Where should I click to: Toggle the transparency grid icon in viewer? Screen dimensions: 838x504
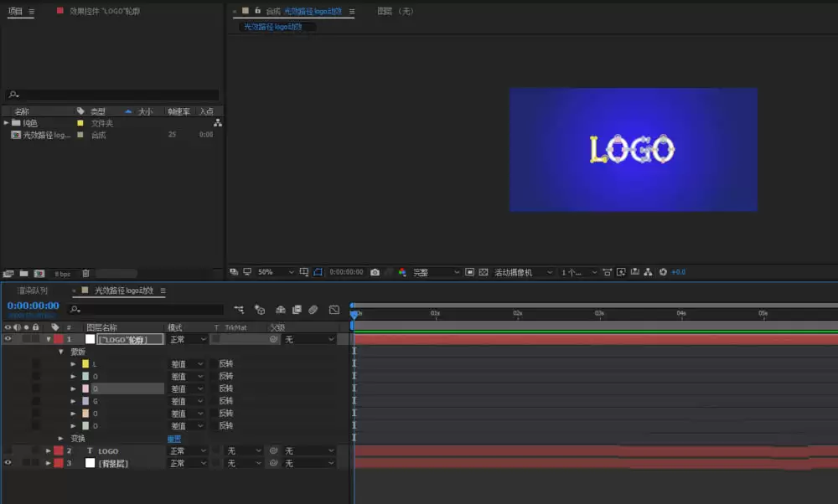(x=484, y=272)
